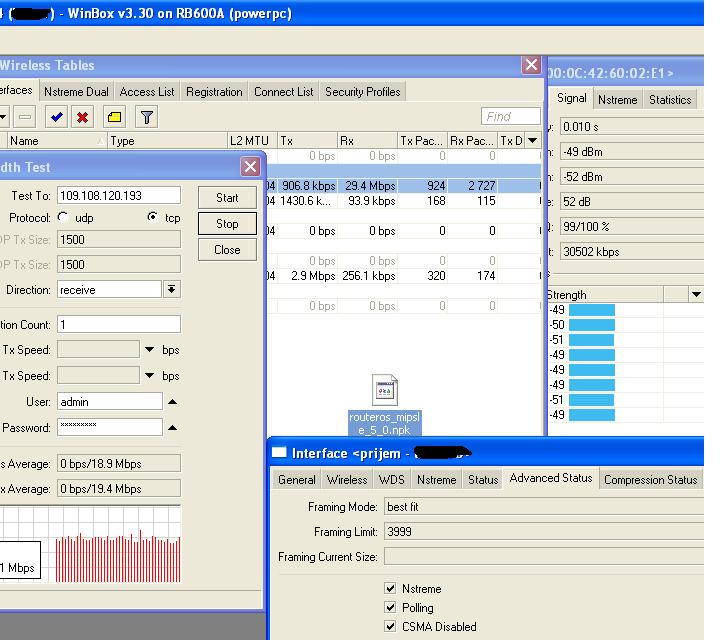Switch to the Nstreme Dual tab

click(x=76, y=92)
